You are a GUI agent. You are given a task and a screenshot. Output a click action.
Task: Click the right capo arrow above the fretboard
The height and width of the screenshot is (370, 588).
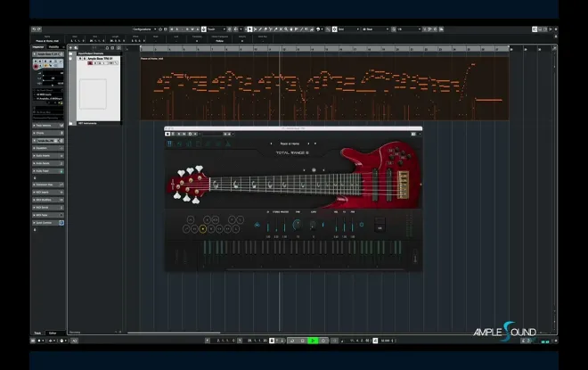coord(323,170)
